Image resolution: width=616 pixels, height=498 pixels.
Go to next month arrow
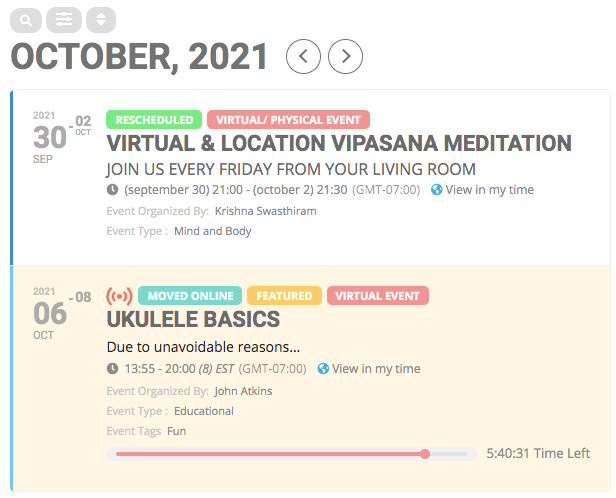coord(345,57)
